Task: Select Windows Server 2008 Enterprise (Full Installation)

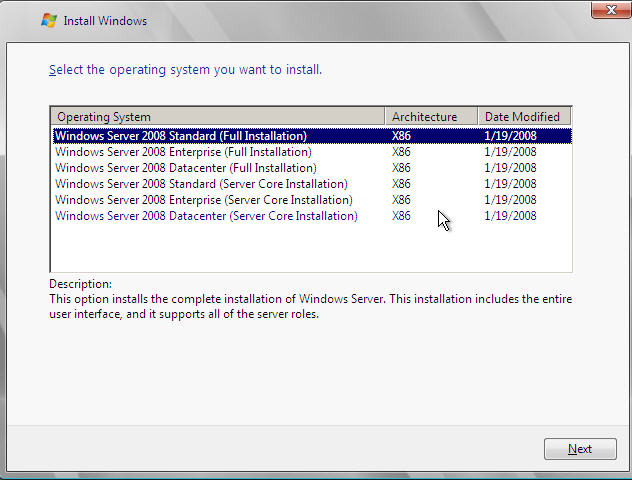Action: (x=312, y=152)
